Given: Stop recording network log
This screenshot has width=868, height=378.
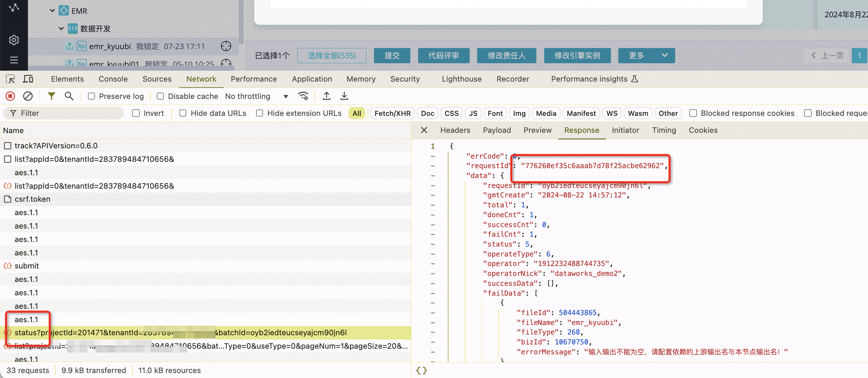Looking at the screenshot, I should (x=10, y=96).
